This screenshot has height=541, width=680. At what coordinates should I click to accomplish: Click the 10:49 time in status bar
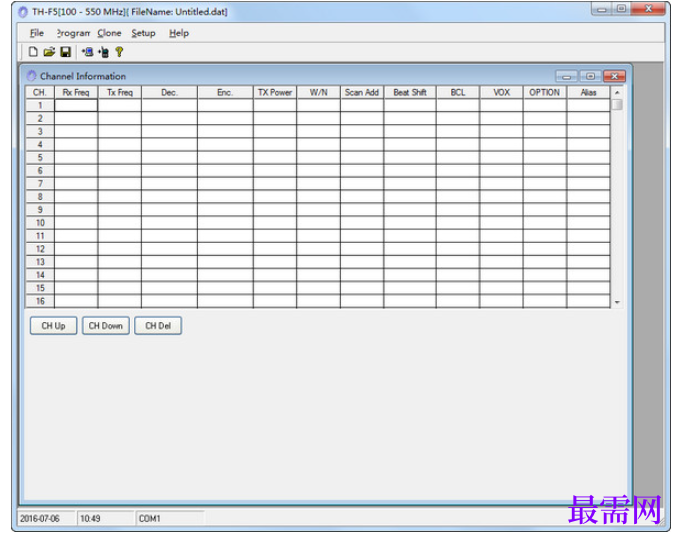(90, 518)
